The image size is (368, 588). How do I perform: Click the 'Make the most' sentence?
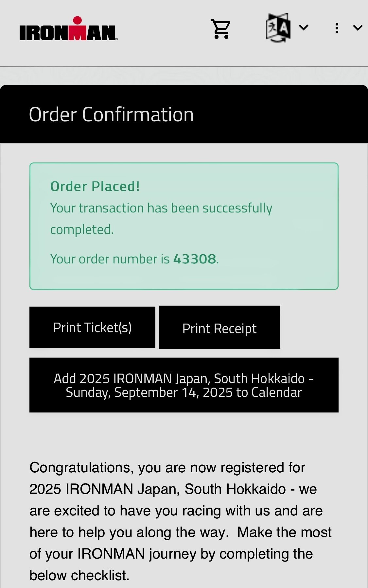point(284,532)
